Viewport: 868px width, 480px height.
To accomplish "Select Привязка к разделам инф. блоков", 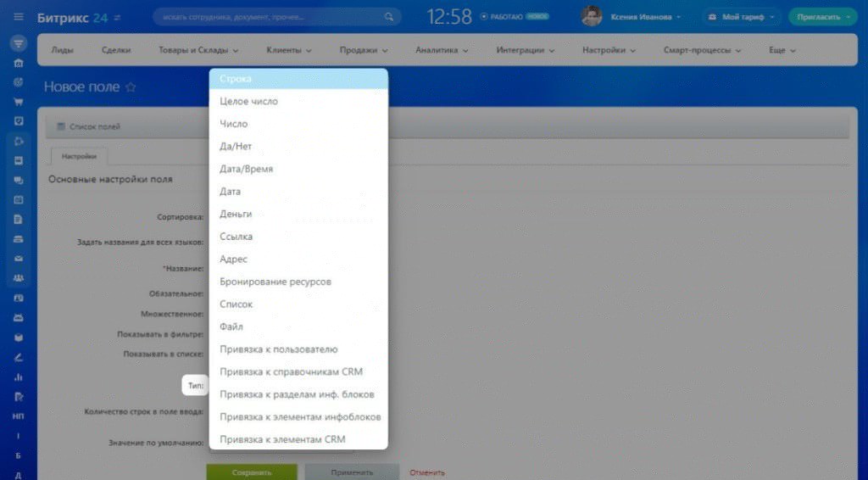I will click(x=298, y=394).
